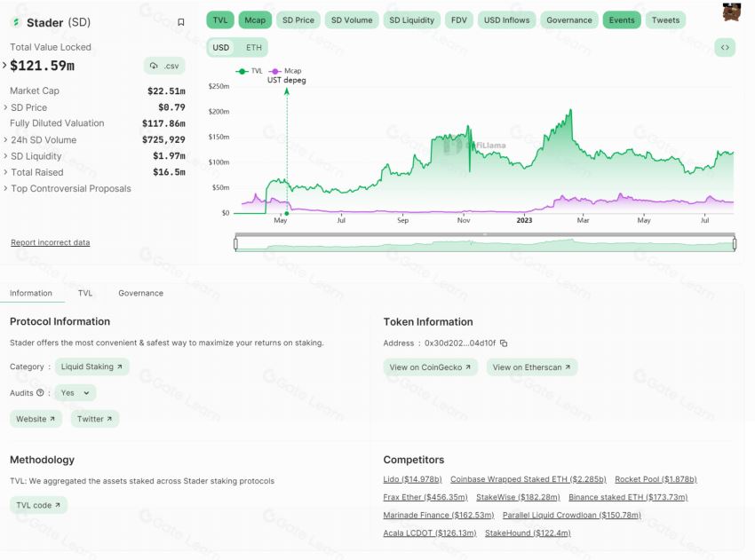Viewport: 755px width, 560px height.
Task: Open competitor Coinbase Wrapped Staked ETH
Action: pos(528,479)
